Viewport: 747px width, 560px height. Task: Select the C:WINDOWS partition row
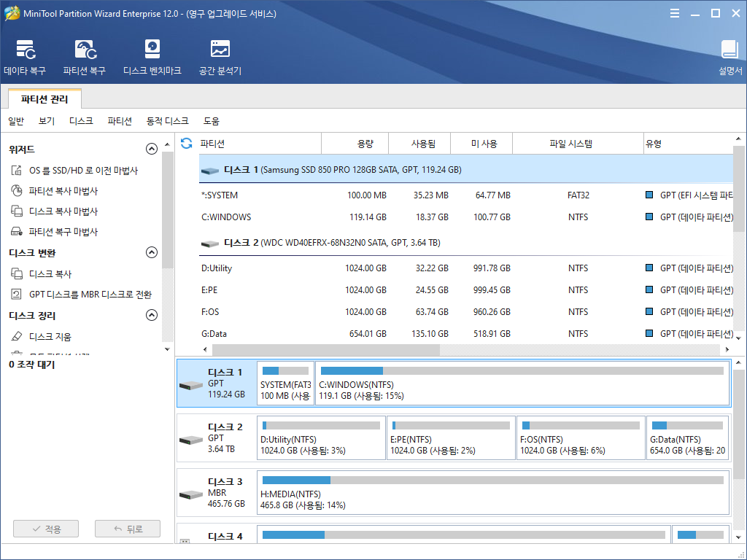[x=466, y=217]
